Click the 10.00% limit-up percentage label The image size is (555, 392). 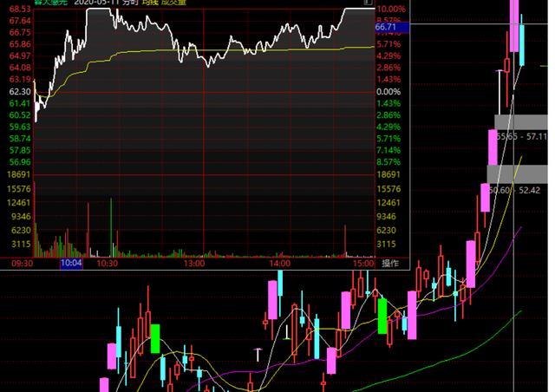391,10
